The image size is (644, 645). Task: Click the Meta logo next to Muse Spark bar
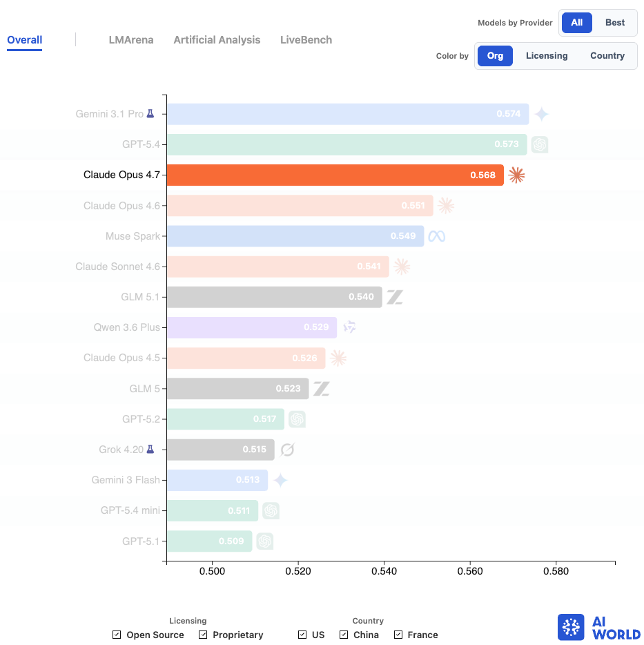[437, 236]
